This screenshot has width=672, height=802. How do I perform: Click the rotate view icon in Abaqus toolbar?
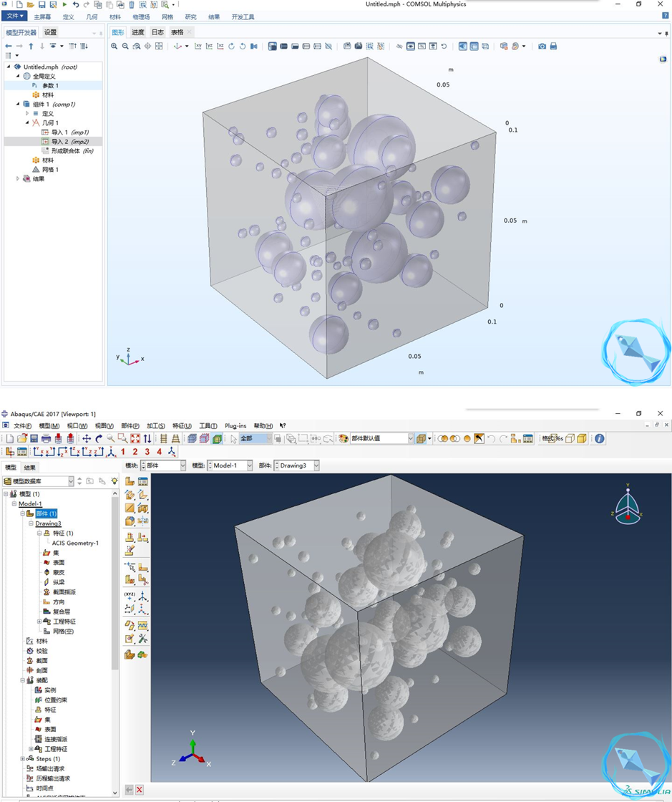99,438
